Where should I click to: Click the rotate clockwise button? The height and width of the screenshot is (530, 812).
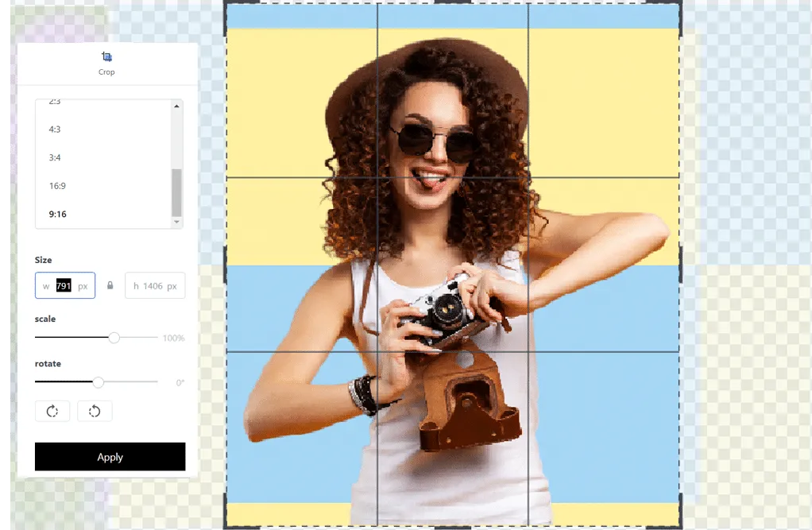(x=52, y=411)
